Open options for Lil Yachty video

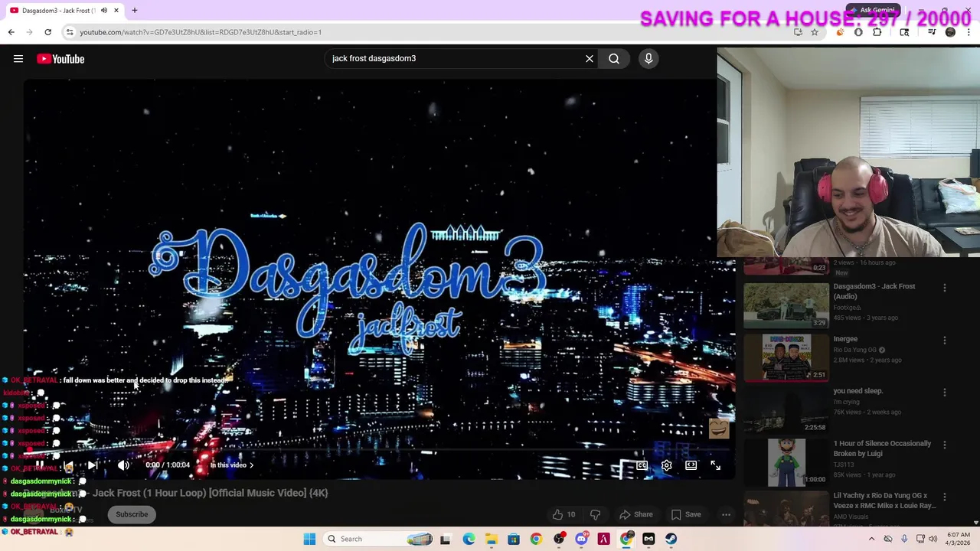tap(945, 497)
